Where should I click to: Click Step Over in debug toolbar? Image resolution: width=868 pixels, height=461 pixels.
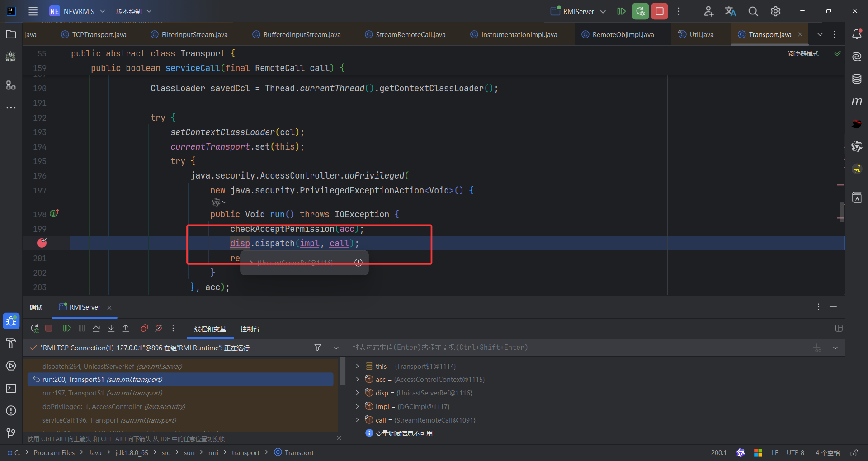(96, 329)
